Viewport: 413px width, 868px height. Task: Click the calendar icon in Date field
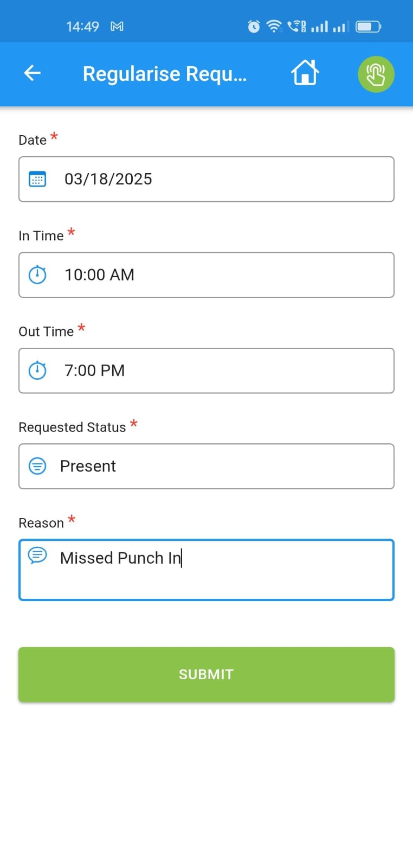coord(37,179)
